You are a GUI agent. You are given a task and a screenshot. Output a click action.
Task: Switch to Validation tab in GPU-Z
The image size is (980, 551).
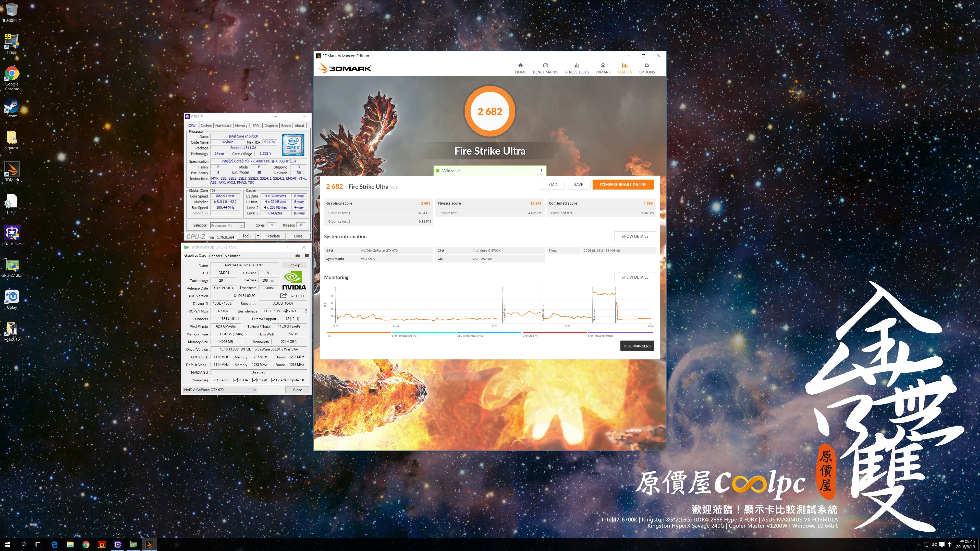point(232,256)
